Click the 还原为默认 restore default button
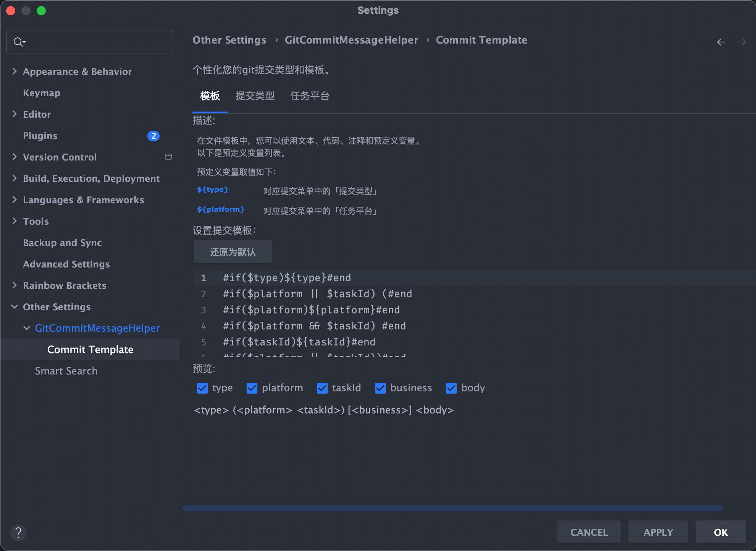 click(x=233, y=252)
